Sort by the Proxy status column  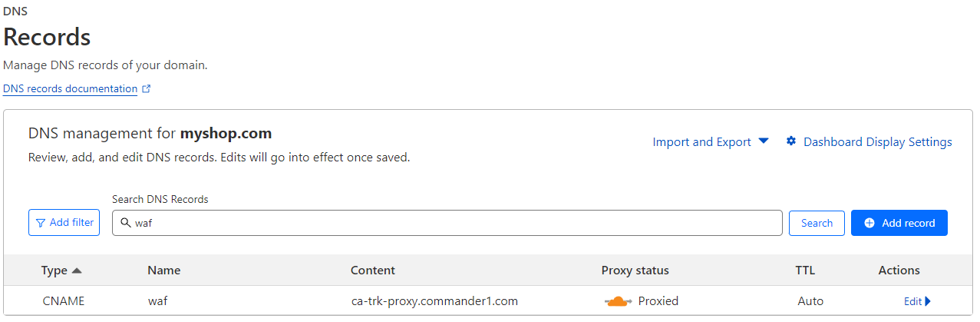(635, 271)
